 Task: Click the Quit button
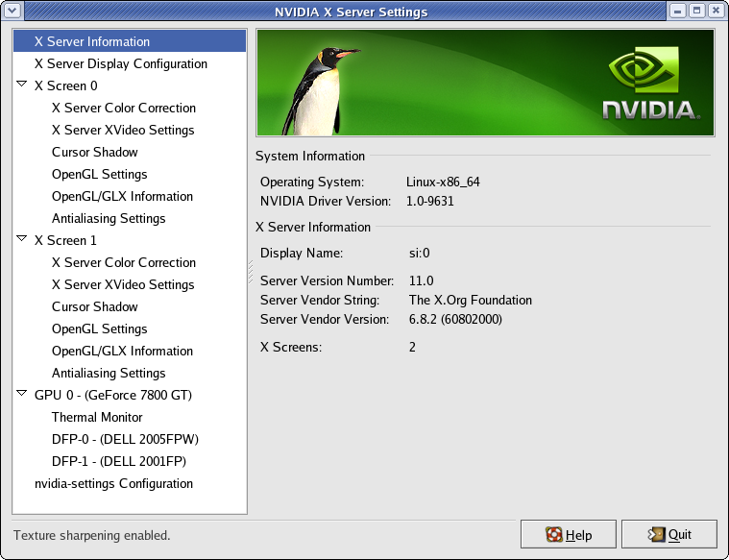coord(669,534)
